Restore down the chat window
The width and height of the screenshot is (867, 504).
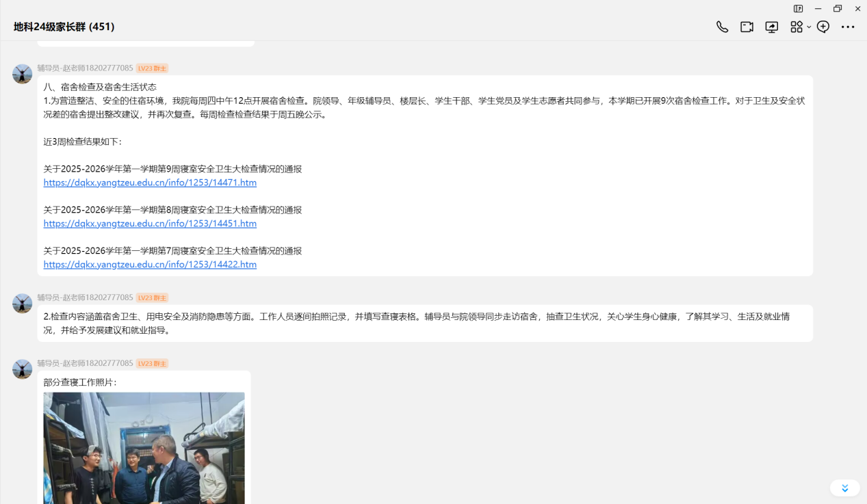pos(838,9)
